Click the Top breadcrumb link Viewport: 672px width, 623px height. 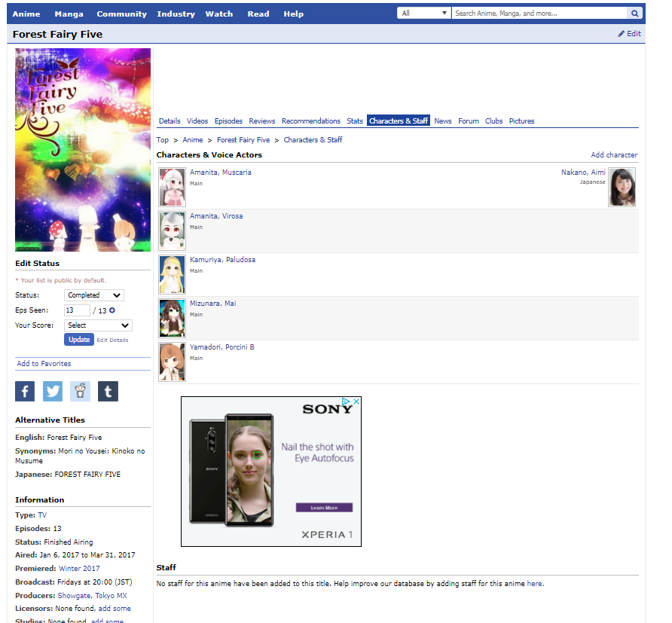[163, 139]
